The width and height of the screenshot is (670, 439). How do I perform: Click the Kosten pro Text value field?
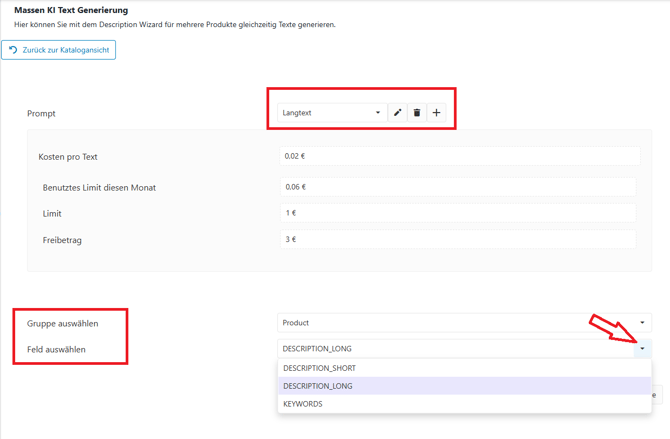[459, 156]
